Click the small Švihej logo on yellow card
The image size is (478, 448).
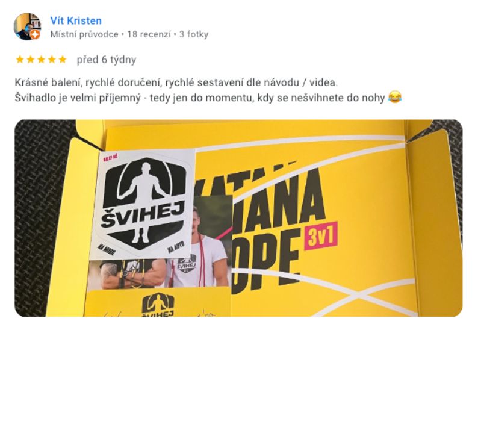(158, 305)
